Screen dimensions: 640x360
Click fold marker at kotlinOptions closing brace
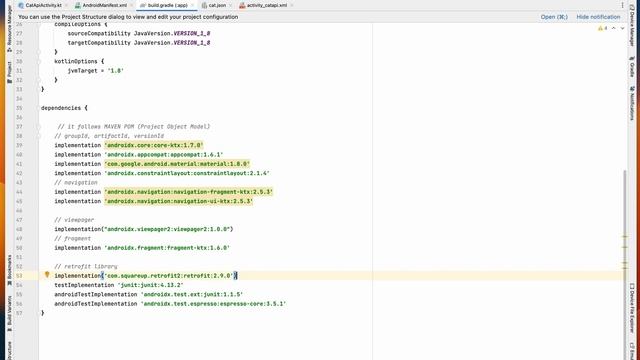[38, 80]
